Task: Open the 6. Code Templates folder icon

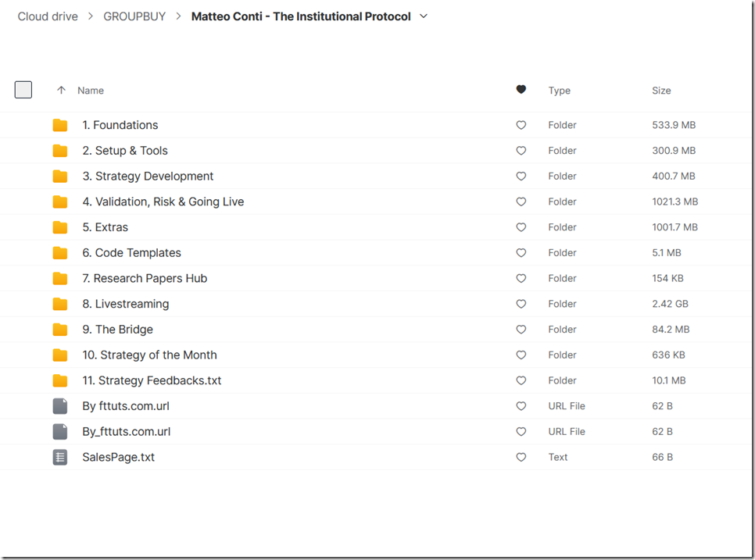Action: (60, 252)
